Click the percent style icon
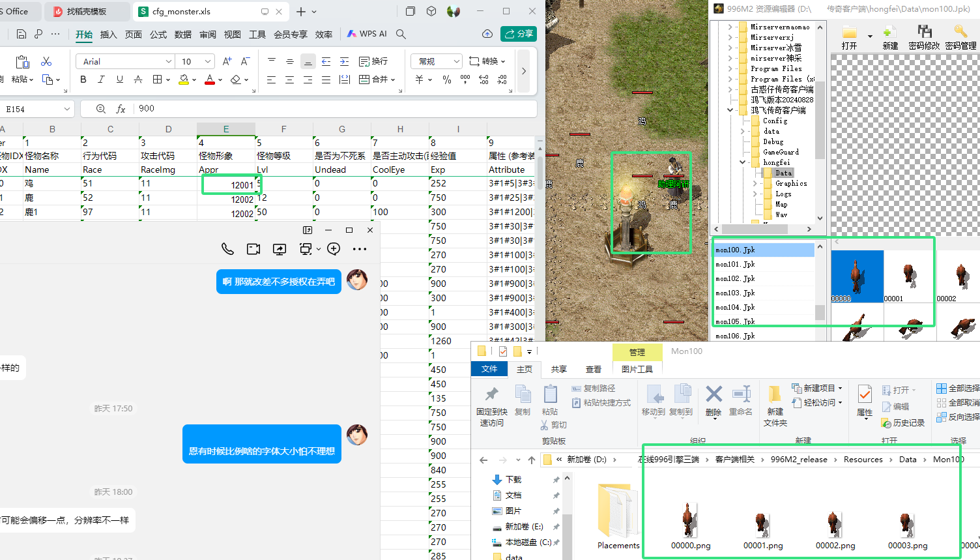 coord(446,80)
